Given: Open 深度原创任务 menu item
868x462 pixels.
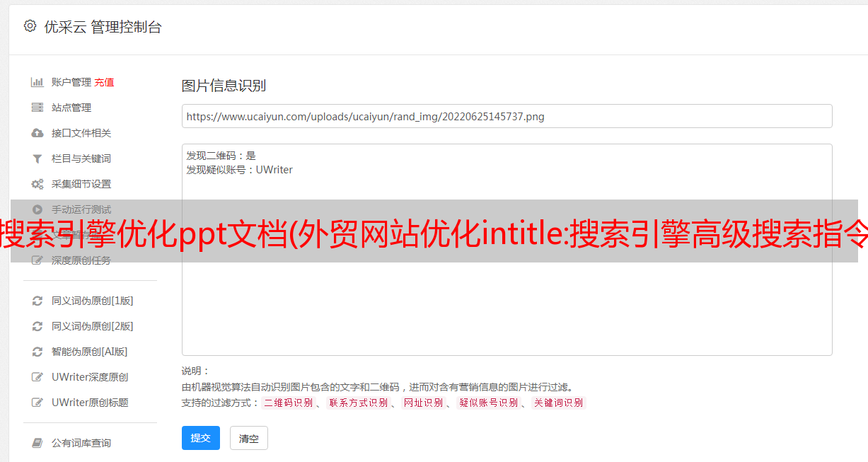Looking at the screenshot, I should (x=81, y=260).
